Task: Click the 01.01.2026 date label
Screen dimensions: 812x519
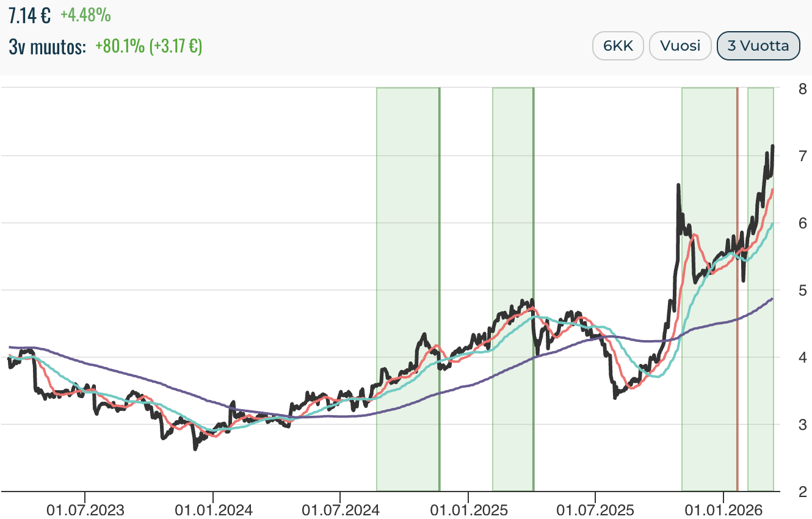Action: (723, 508)
